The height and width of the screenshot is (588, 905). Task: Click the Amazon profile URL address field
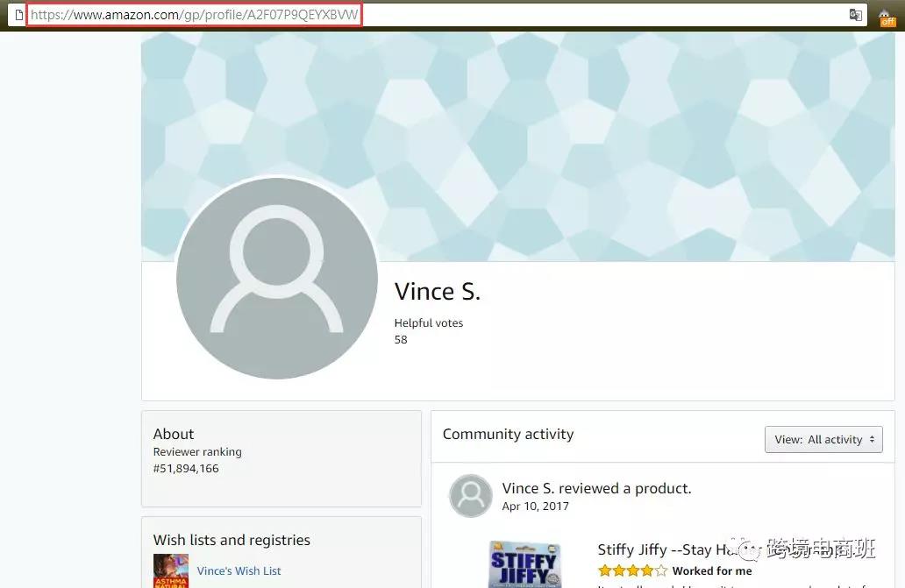click(195, 15)
